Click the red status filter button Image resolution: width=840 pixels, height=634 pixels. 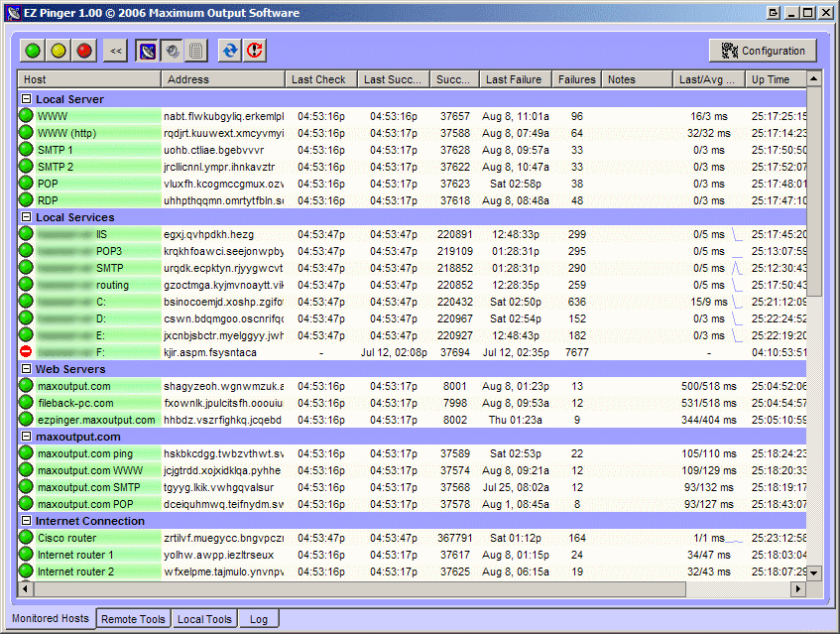[84, 51]
